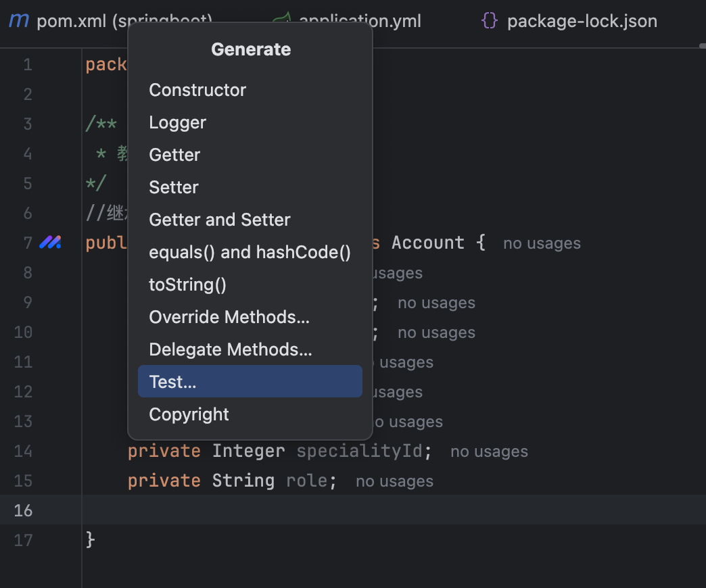Pick the Getter option
Image resolution: width=706 pixels, height=588 pixels.
pos(174,155)
